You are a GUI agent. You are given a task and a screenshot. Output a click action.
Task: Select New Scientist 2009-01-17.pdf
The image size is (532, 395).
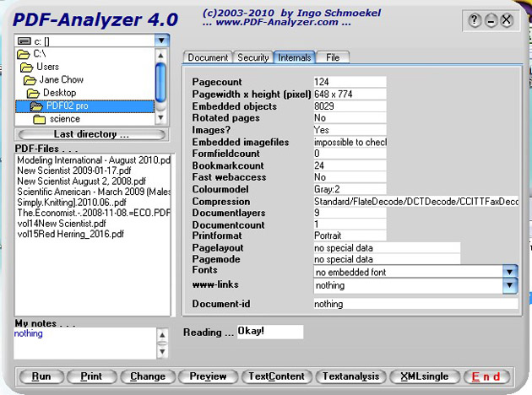click(x=74, y=170)
